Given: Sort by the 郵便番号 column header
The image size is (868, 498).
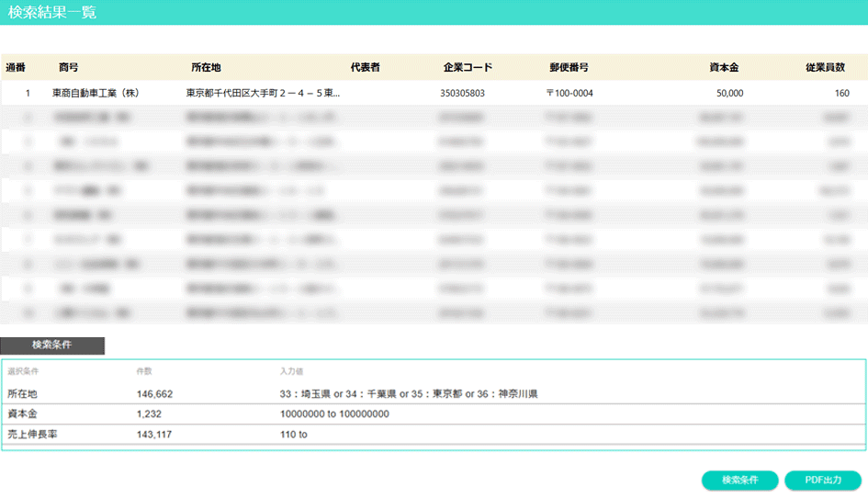Looking at the screenshot, I should tap(569, 68).
